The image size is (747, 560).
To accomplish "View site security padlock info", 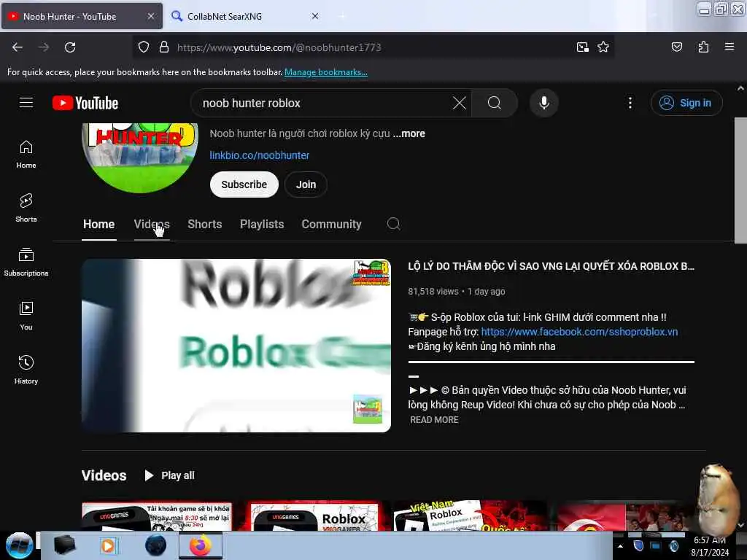I will [164, 47].
